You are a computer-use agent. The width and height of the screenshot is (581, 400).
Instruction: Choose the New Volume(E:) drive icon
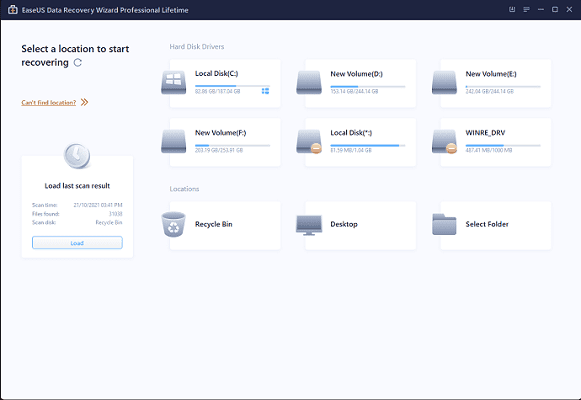click(x=444, y=82)
